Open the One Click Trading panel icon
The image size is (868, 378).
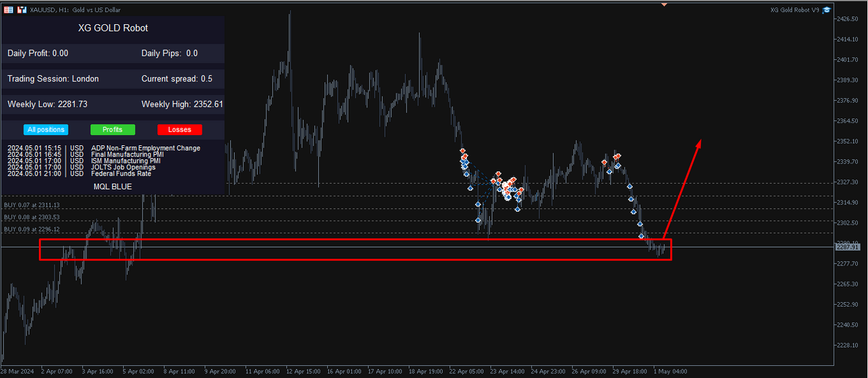click(22, 10)
